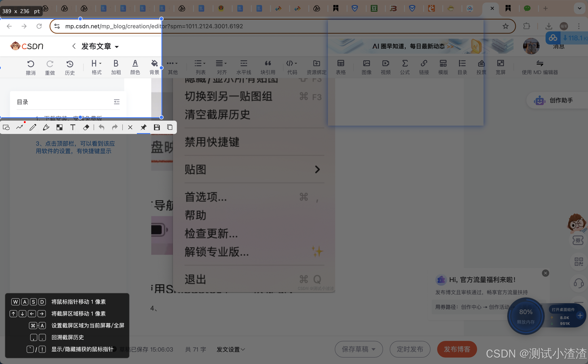Activate the eraser tool in screenshot toolbar
Viewport: 588px width, 364px height.
point(86,127)
